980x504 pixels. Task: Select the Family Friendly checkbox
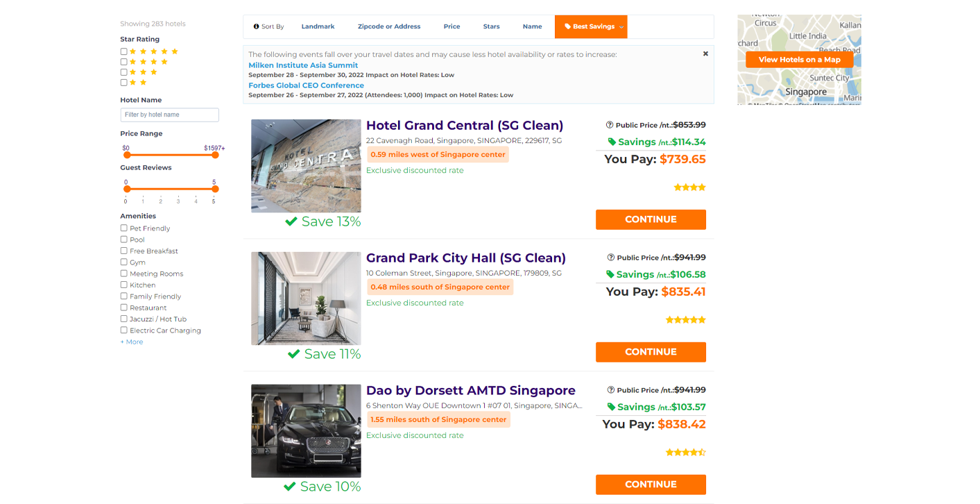123,296
